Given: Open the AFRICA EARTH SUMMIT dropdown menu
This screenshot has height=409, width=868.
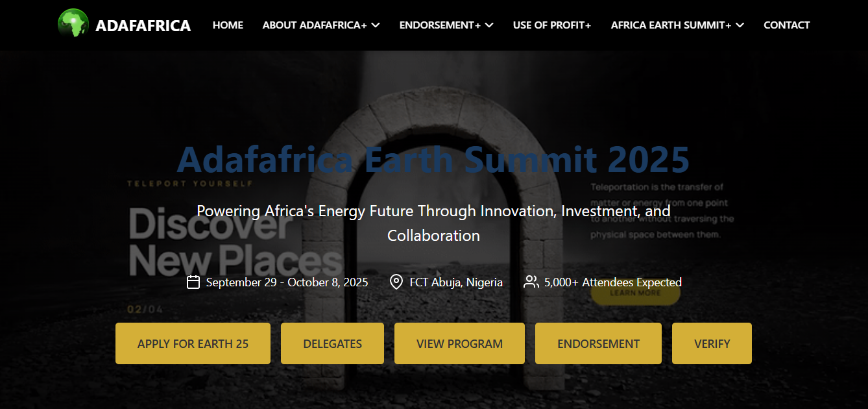Looking at the screenshot, I should tap(677, 25).
